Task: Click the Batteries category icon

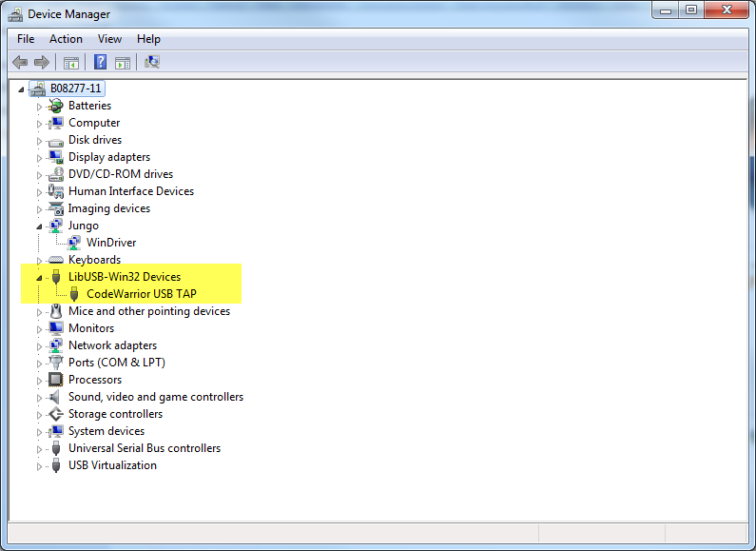Action: pos(56,106)
